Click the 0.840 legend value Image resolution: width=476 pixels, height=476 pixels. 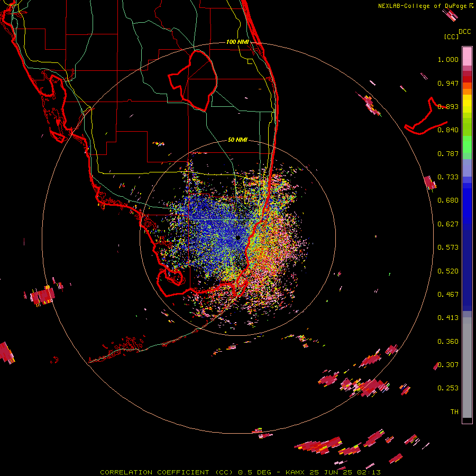click(448, 130)
